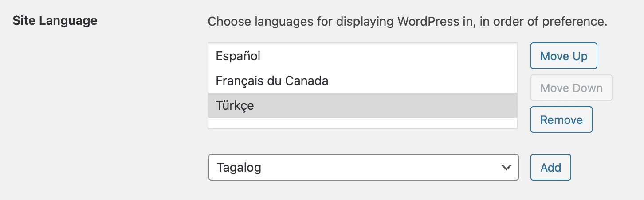Click the chevron arrow on the Tagalog dropdown
644x200 pixels.
pos(506,168)
